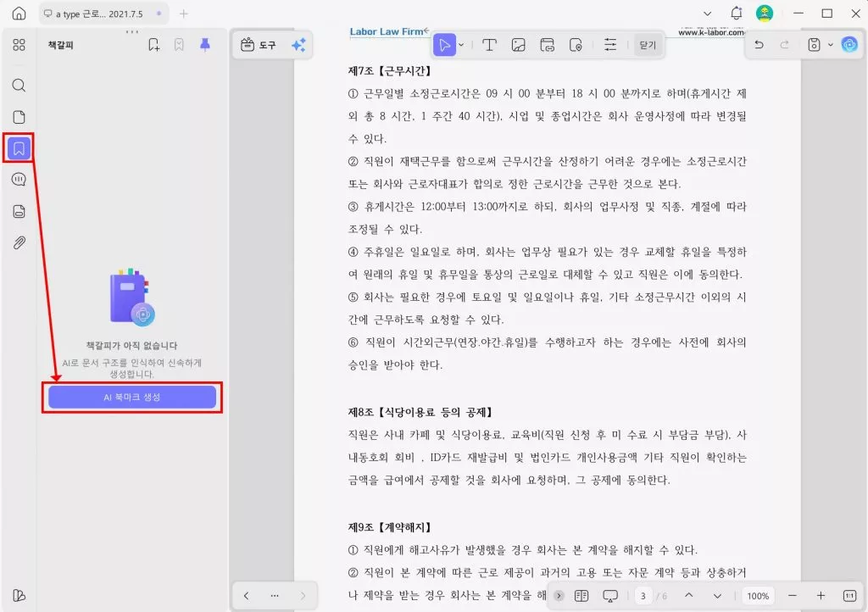This screenshot has height=612, width=868.
Task: Click the page number input showing 3
Action: click(643, 596)
